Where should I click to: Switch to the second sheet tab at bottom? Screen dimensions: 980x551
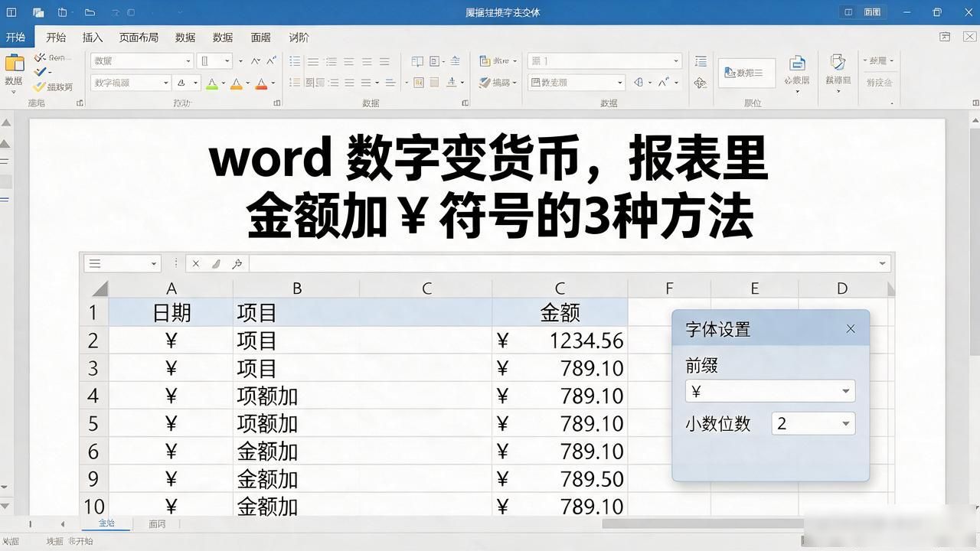click(158, 524)
